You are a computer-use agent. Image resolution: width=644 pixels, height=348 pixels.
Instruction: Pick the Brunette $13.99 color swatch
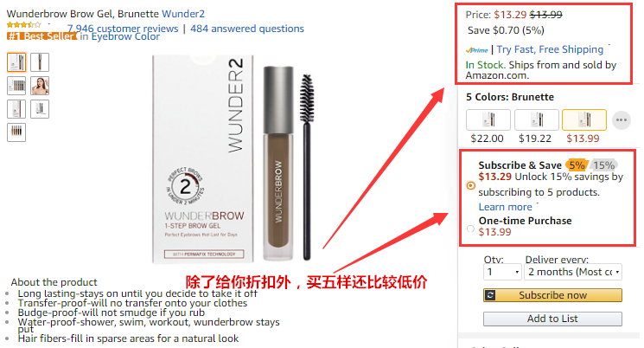click(x=584, y=119)
